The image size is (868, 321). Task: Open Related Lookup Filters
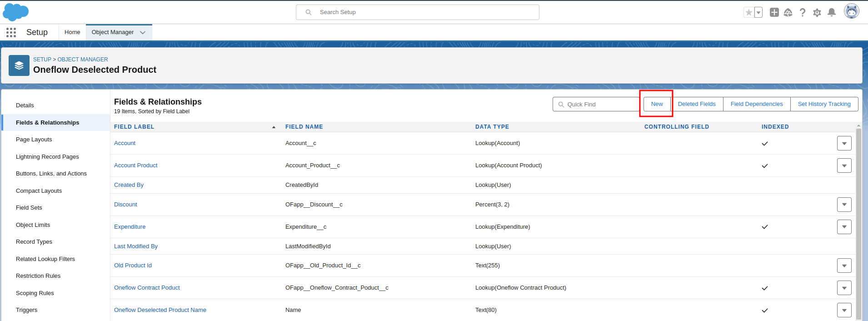click(56, 259)
